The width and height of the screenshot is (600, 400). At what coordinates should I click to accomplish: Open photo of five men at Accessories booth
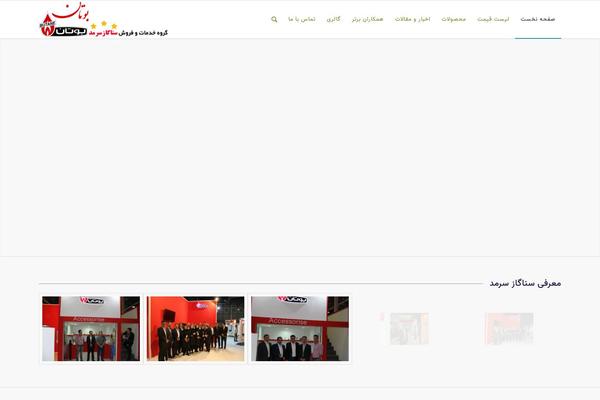click(300, 328)
